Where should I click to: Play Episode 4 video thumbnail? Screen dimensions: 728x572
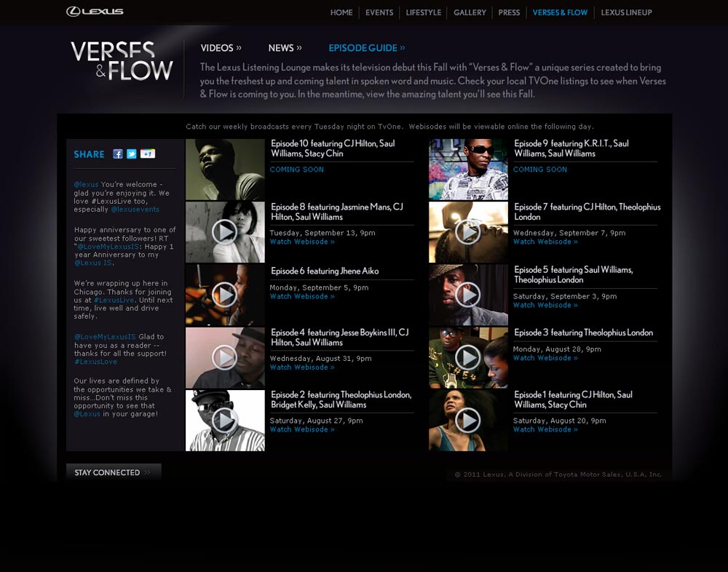pyautogui.click(x=225, y=357)
